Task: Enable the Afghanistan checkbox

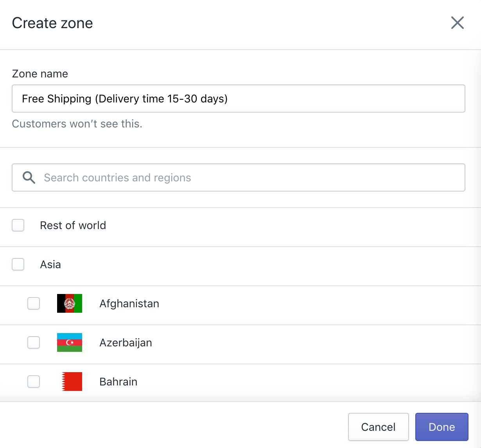Action: pyautogui.click(x=34, y=303)
